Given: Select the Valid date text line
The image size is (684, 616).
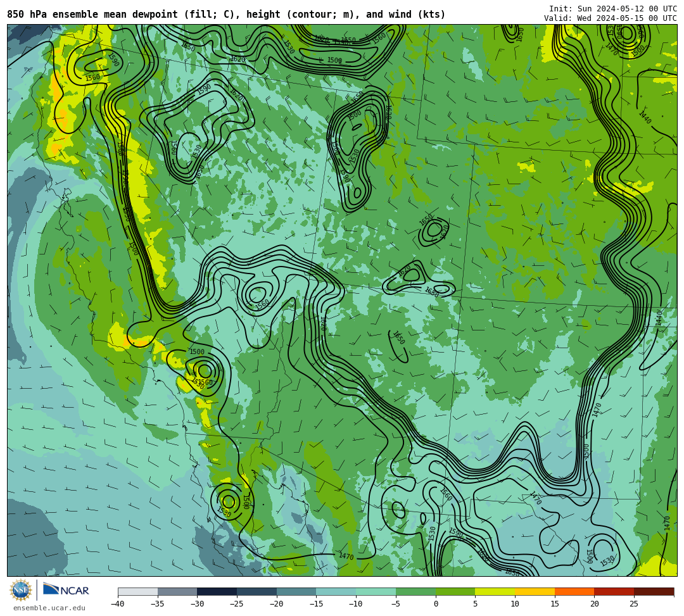Looking at the screenshot, I should click(611, 18).
